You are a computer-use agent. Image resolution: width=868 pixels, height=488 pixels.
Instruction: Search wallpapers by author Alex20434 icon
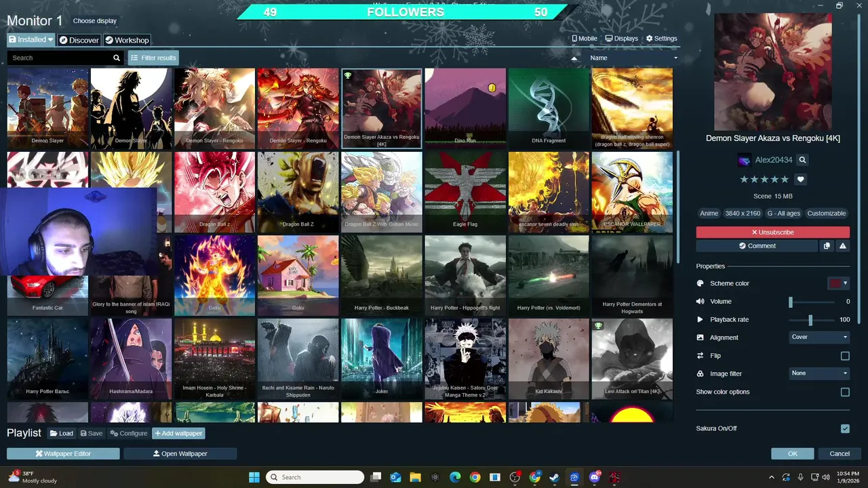coord(802,160)
